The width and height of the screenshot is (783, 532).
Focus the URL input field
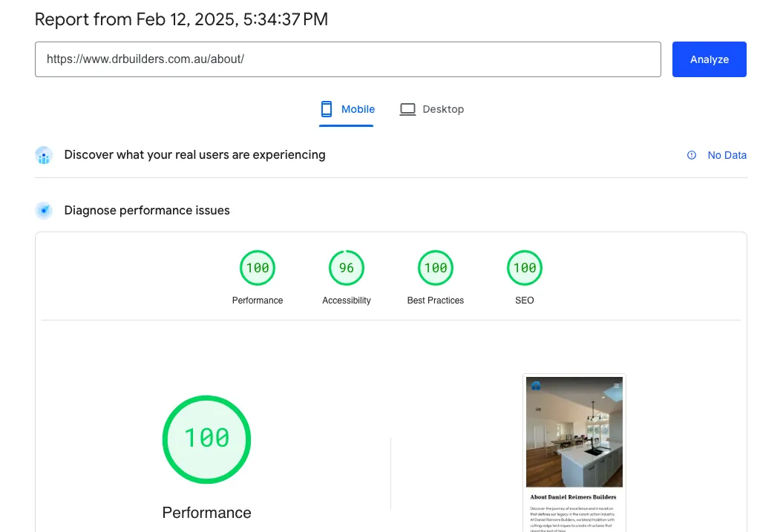[x=347, y=59]
